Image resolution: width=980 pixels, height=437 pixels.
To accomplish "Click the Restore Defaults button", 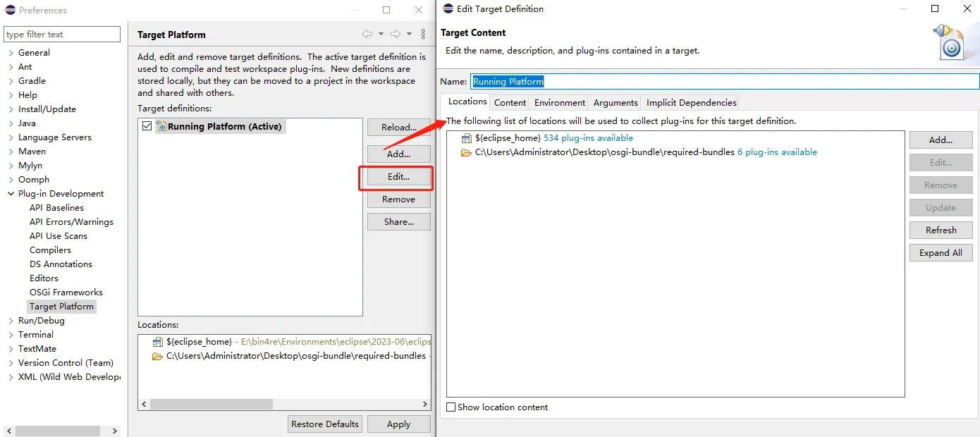I will 325,424.
